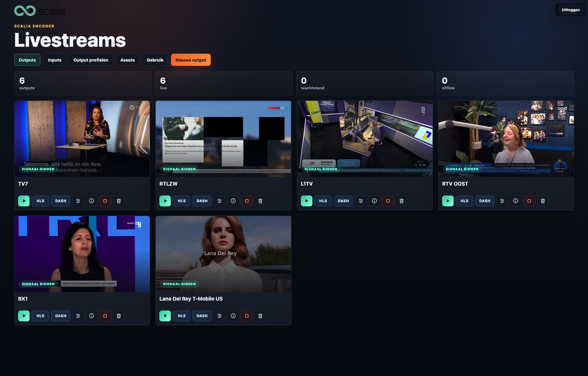This screenshot has width=588, height=376.
Task: Show info for RTV OOST output
Action: tap(516, 201)
